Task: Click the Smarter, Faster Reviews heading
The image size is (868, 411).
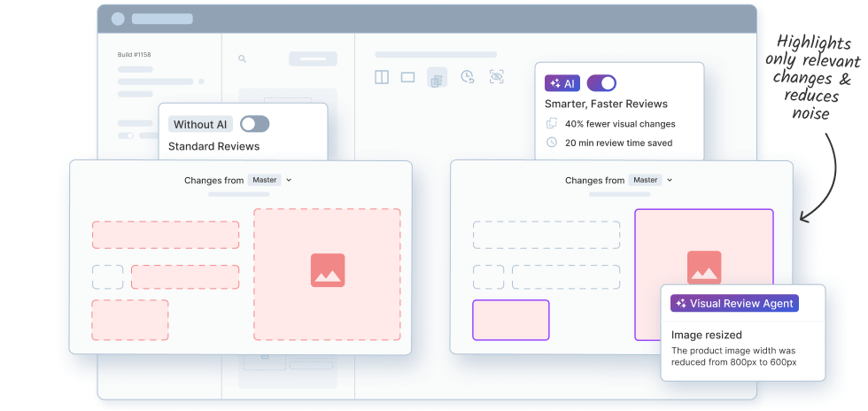Action: pos(606,105)
